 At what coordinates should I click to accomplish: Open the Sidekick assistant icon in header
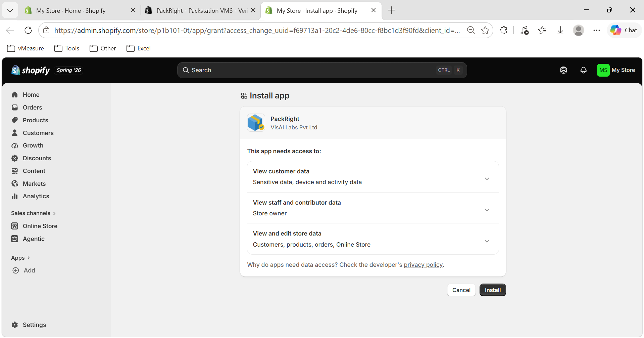point(564,70)
